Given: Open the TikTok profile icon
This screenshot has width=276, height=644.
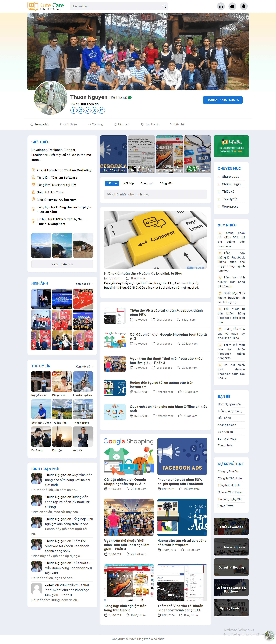Looking at the screenshot, I should pyautogui.click(x=88, y=110).
